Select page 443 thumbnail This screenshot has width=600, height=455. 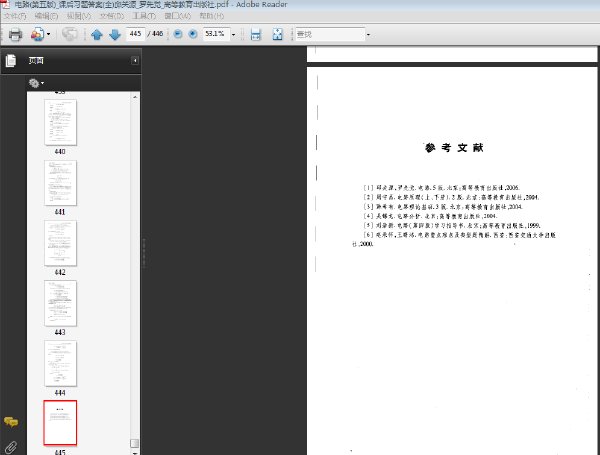click(x=60, y=303)
